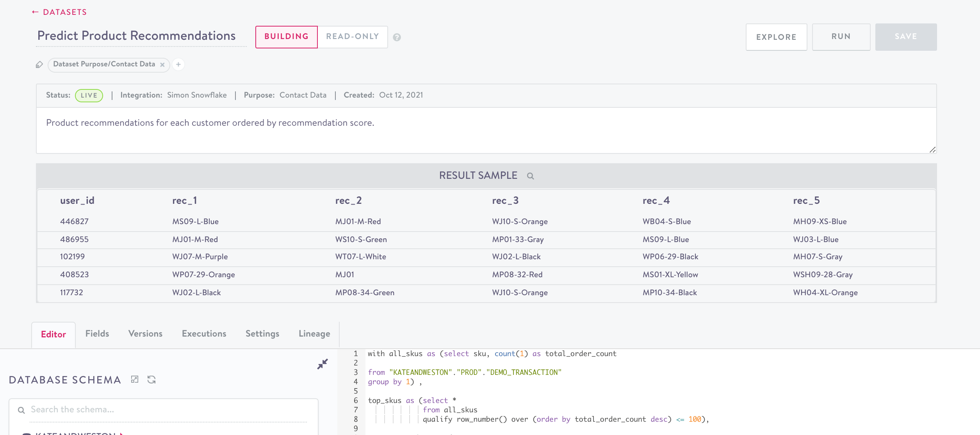
Task: Select the user_id column header
Action: click(77, 201)
